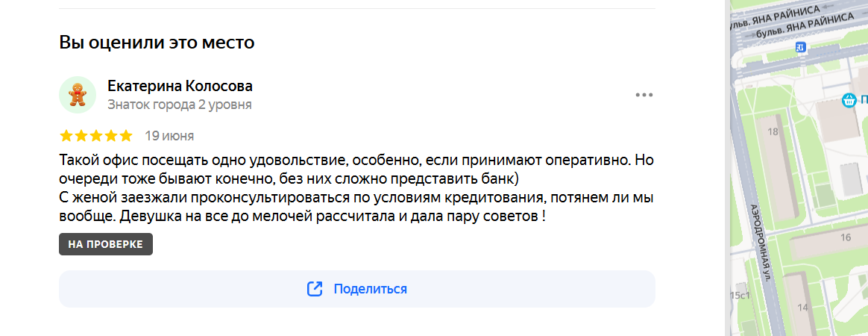The height and width of the screenshot is (336, 868).
Task: Open the three-dots review options menu
Action: pyautogui.click(x=644, y=95)
